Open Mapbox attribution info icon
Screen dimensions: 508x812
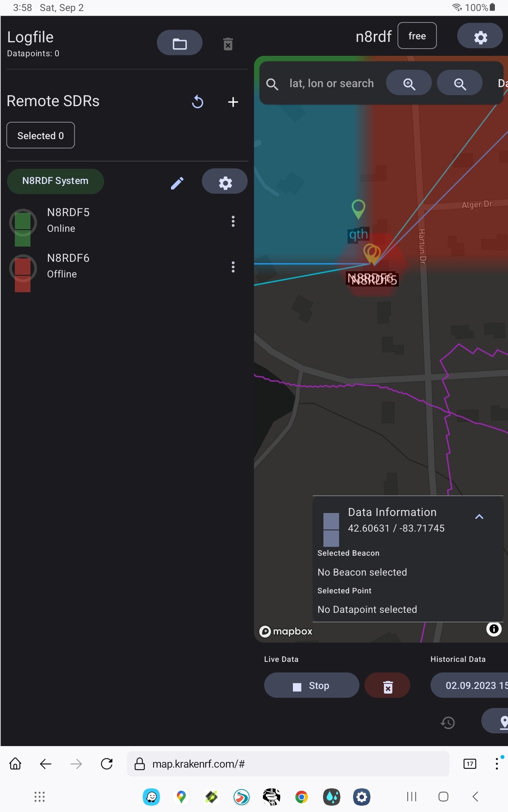[x=494, y=629]
